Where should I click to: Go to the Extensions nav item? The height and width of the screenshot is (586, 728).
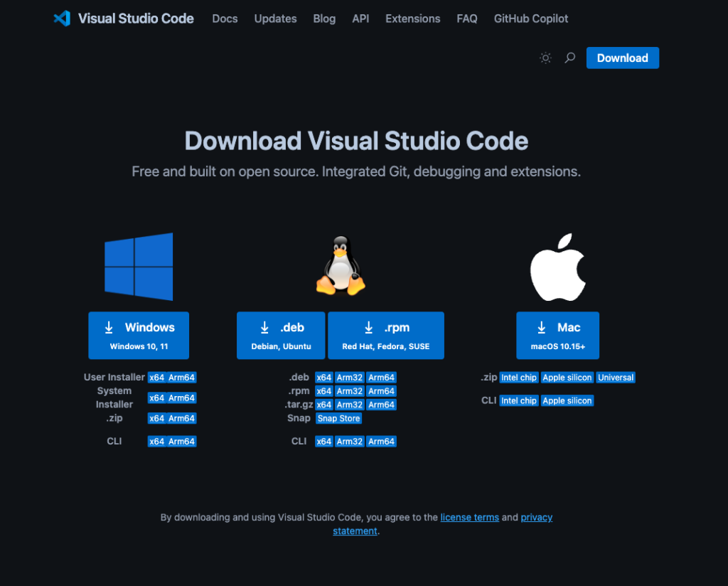pos(412,18)
